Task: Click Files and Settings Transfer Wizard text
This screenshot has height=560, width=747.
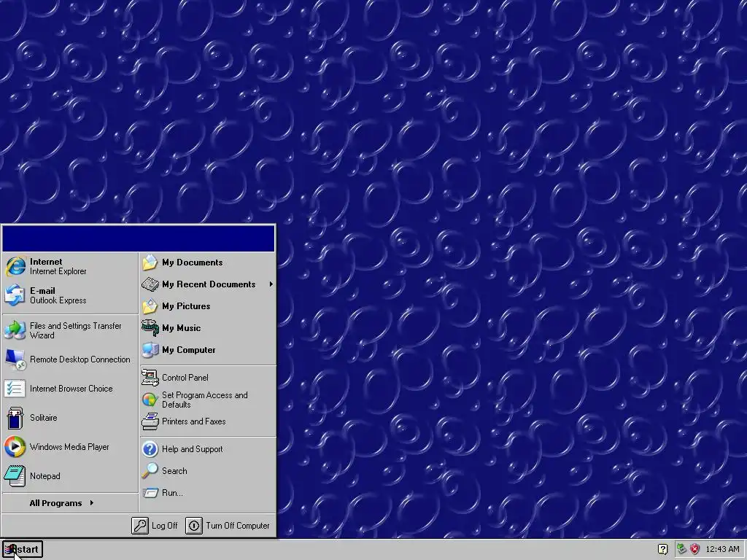Action: point(75,330)
